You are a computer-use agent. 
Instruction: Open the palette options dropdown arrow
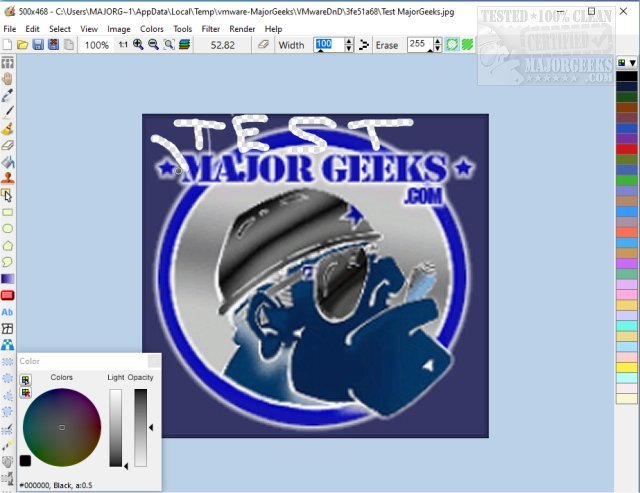coord(633,63)
